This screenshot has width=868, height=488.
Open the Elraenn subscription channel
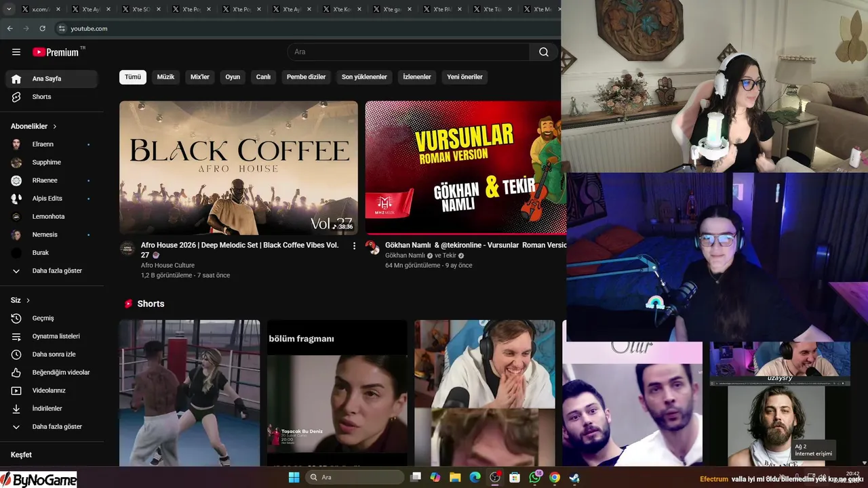pyautogui.click(x=52, y=144)
